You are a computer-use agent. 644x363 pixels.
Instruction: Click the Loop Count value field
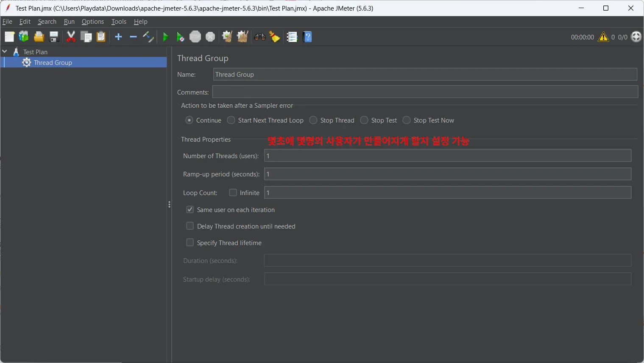point(448,193)
